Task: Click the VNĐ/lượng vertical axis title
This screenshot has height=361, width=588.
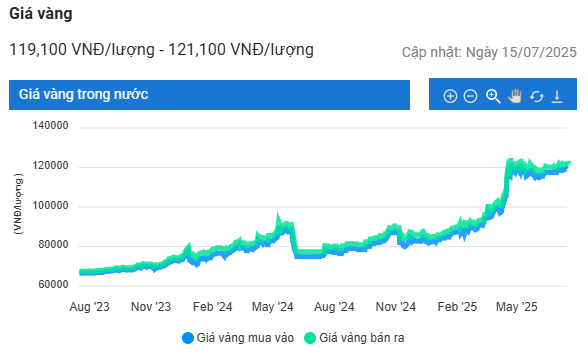Action: 18,204
